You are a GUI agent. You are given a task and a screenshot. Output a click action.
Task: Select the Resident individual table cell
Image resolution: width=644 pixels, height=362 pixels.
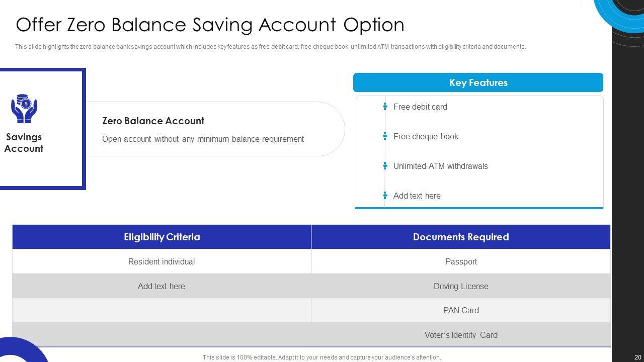162,261
